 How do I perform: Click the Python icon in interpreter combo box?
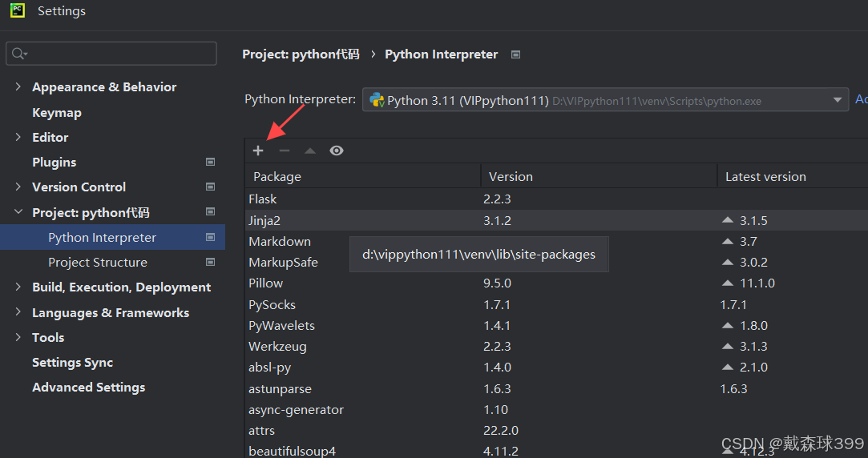[377, 100]
